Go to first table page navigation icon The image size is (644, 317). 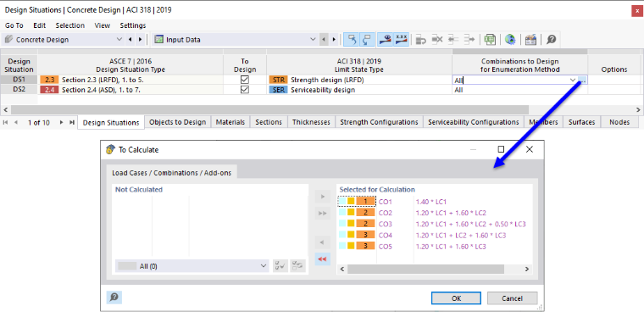pyautogui.click(x=6, y=122)
